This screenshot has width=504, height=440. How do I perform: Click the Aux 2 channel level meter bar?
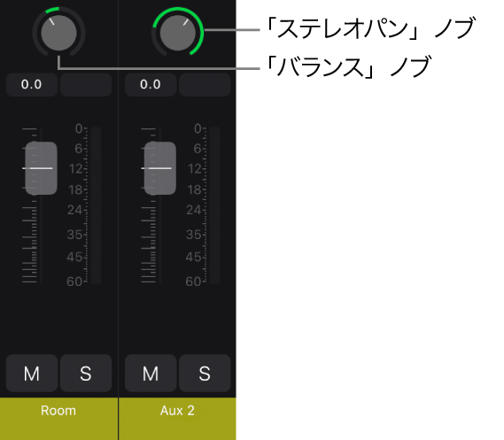214,205
